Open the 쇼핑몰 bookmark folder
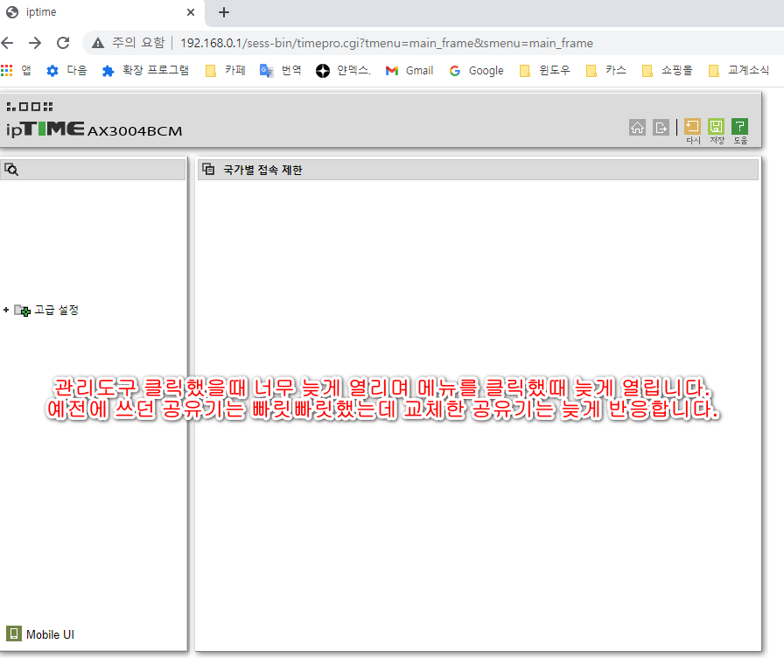 668,71
